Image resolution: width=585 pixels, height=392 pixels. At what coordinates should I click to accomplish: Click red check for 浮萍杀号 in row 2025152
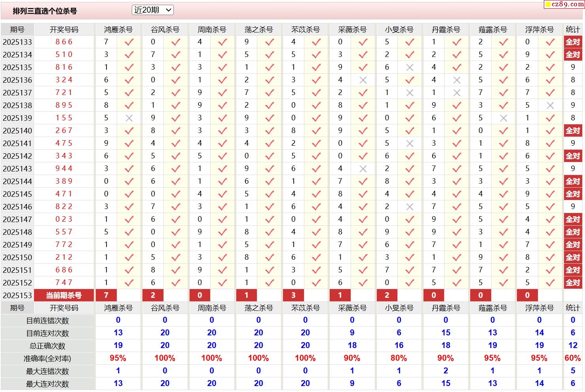coord(550,283)
